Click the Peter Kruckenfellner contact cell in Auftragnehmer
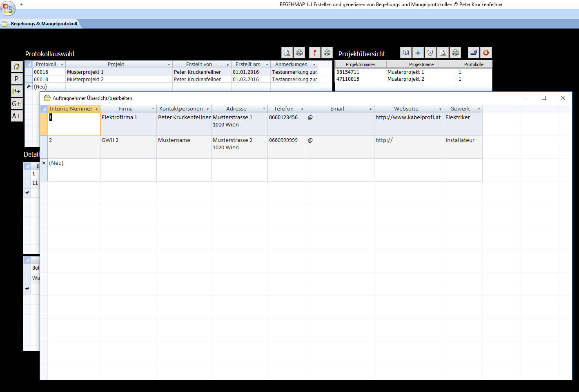 tap(184, 124)
